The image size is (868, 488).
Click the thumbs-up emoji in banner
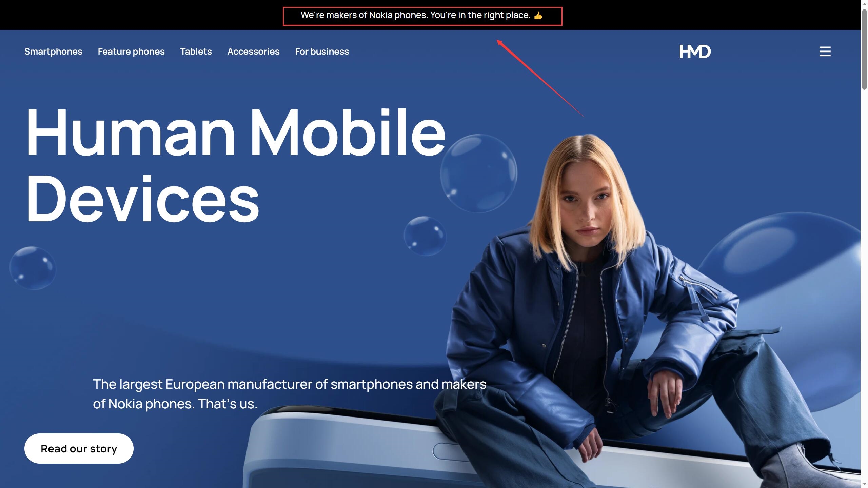tap(538, 16)
